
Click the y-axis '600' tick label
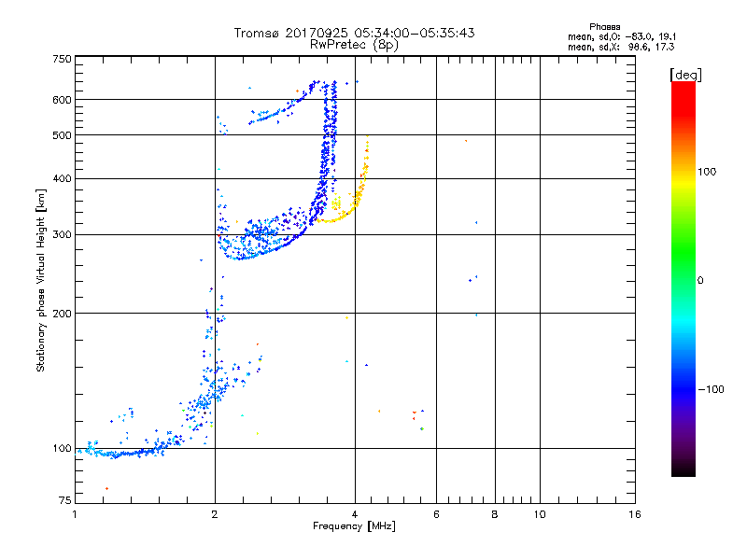tap(62, 100)
